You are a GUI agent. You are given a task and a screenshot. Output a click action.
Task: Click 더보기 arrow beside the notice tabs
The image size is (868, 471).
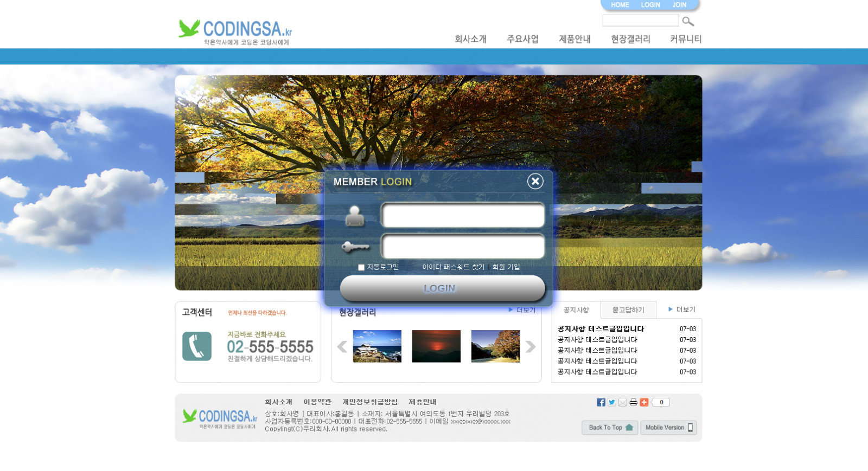(x=682, y=309)
